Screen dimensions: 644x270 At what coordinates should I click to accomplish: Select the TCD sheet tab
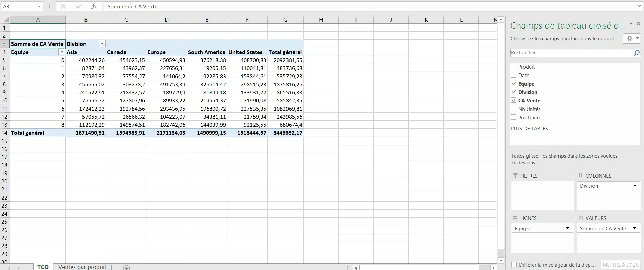click(x=43, y=267)
